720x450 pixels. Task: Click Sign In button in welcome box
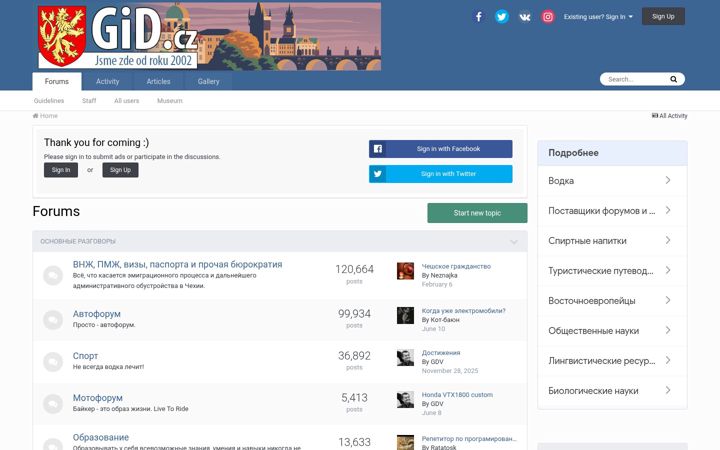(61, 170)
